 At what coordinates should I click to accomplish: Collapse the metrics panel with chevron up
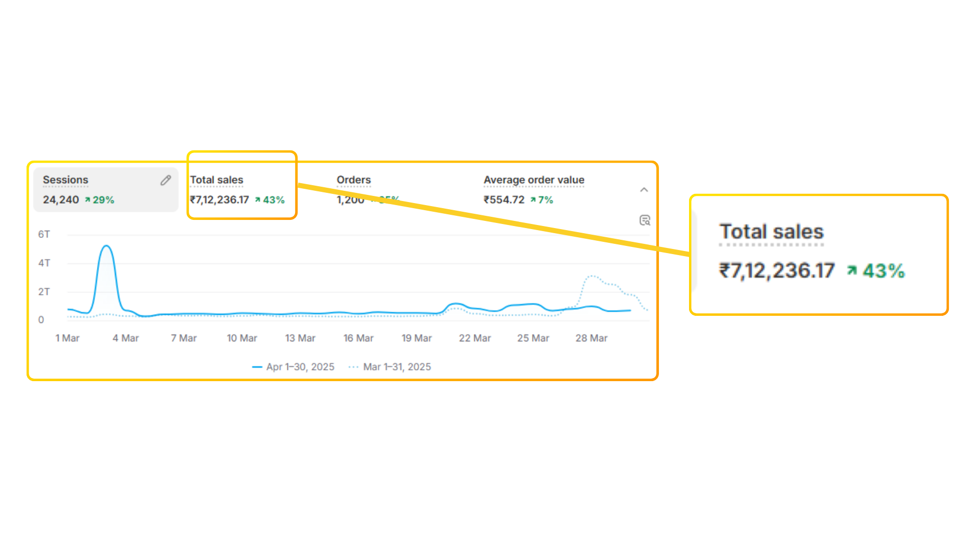point(644,190)
